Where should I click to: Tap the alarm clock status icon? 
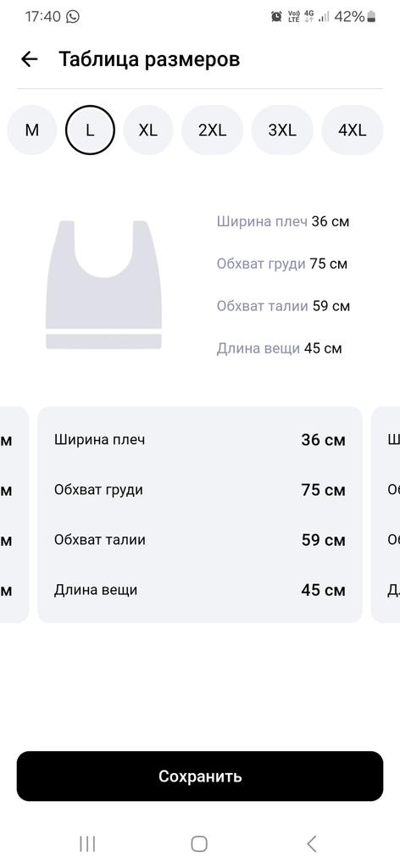[276, 17]
